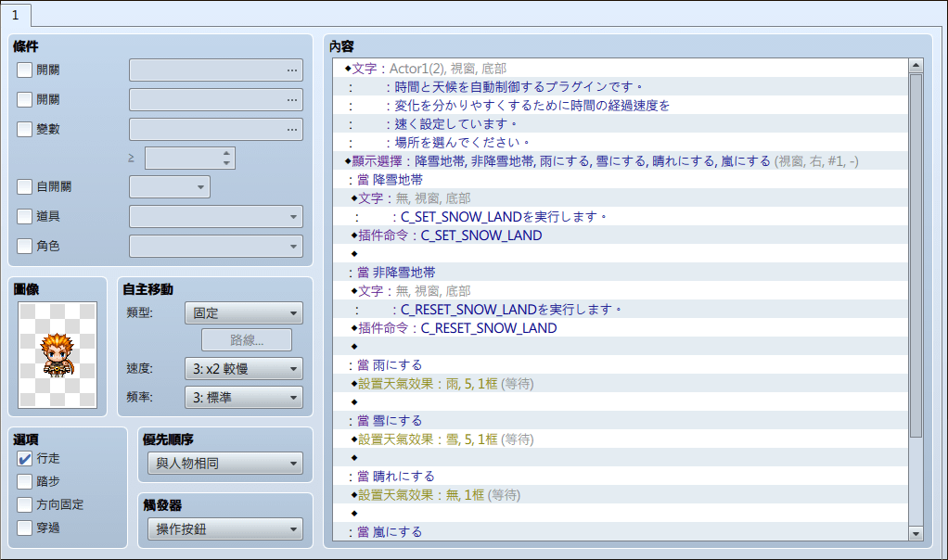This screenshot has height=560, width=948.
Task: Select the C_RESET_SNOW_LANDを実行します text line
Action: [621, 310]
